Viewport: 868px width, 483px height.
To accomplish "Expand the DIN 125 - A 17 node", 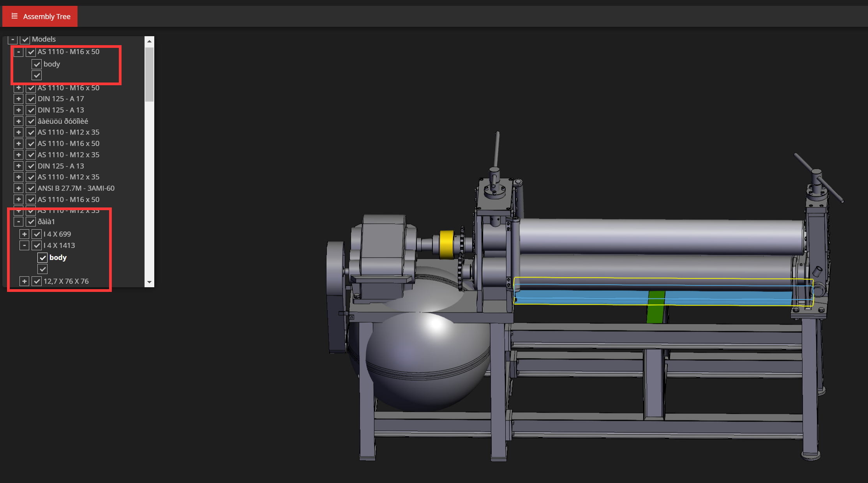I will pos(18,98).
